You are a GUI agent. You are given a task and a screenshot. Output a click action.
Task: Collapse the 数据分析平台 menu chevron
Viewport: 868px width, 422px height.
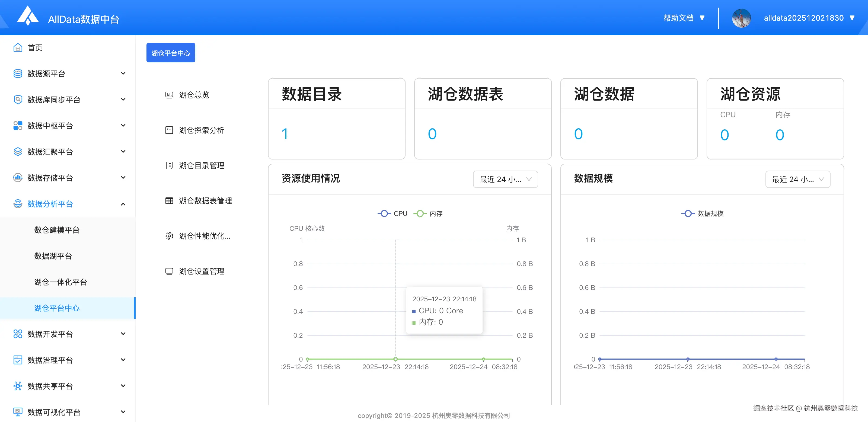pyautogui.click(x=123, y=204)
